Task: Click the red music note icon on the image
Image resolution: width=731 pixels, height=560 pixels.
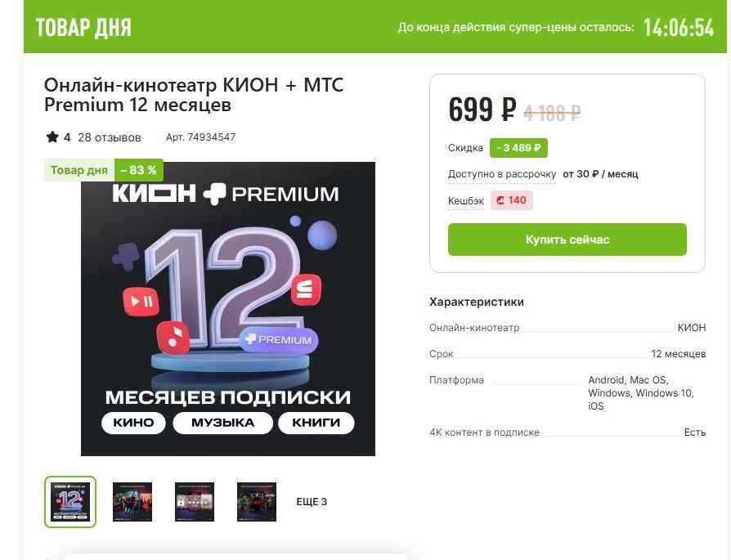Action: [x=173, y=337]
